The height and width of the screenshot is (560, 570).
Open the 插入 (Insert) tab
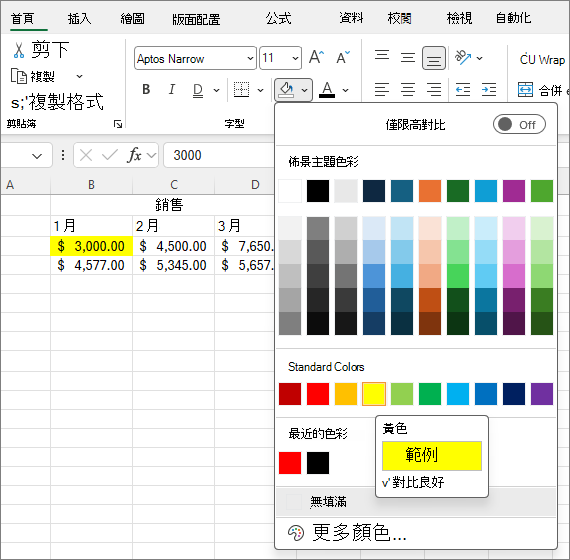pyautogui.click(x=79, y=18)
